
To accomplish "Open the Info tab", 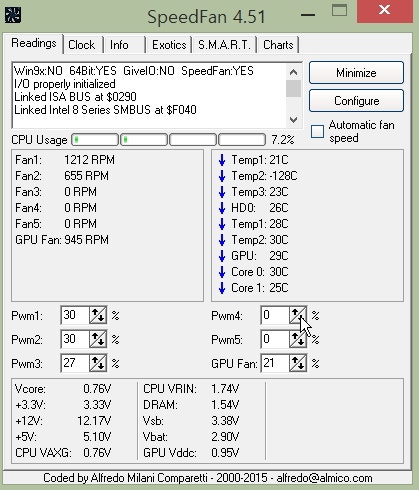I will tap(119, 45).
